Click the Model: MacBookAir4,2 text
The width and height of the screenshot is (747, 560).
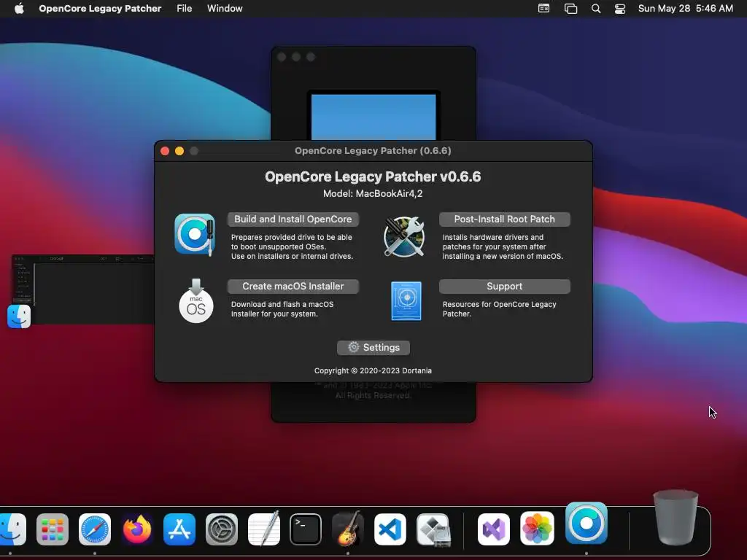coord(373,194)
